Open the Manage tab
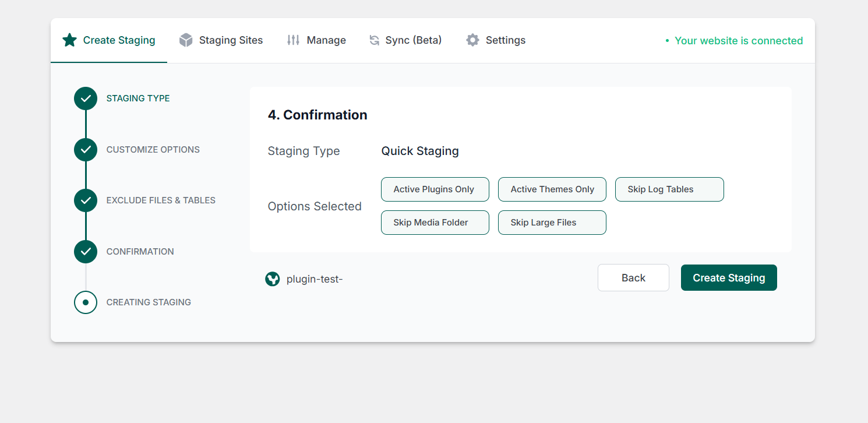Screen dimensions: 868x423 click(x=316, y=40)
